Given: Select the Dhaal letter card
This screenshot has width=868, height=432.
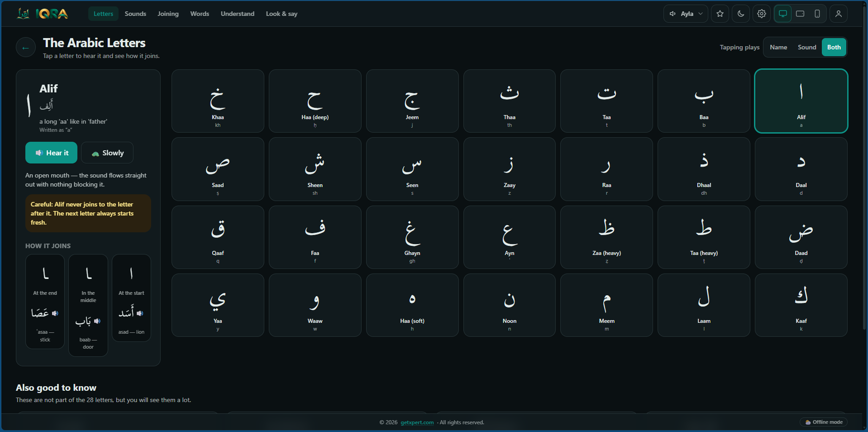Looking at the screenshot, I should pyautogui.click(x=704, y=169).
